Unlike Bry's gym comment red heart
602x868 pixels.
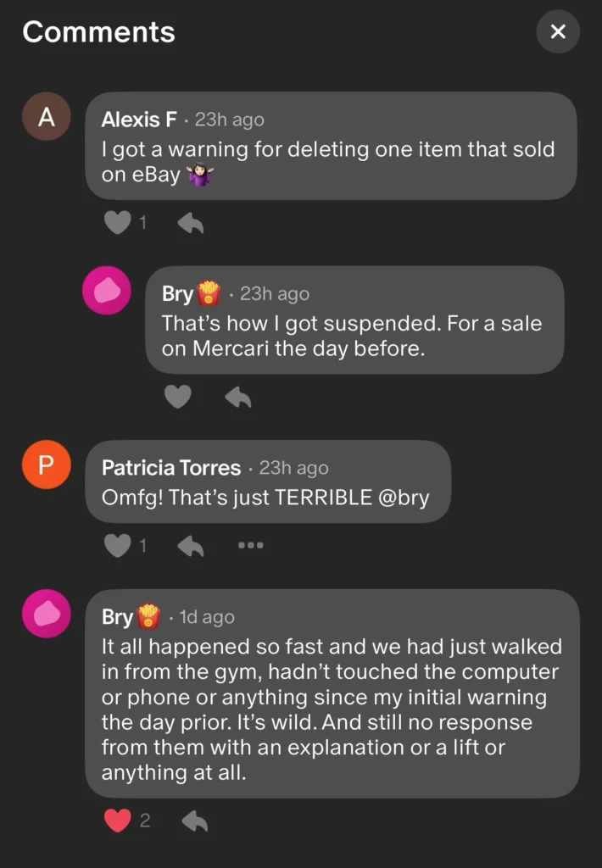(x=117, y=820)
